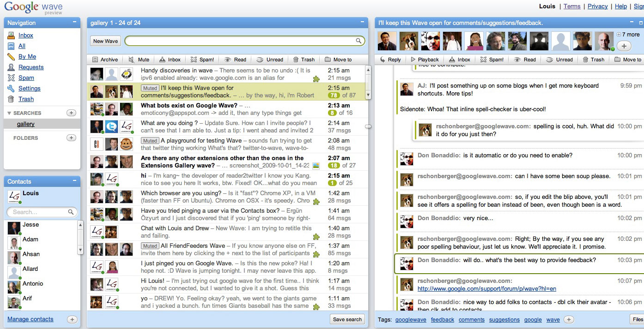Screen dimensions: 644x329
Task: Open Settings in the Navigation panel
Action: (x=30, y=88)
